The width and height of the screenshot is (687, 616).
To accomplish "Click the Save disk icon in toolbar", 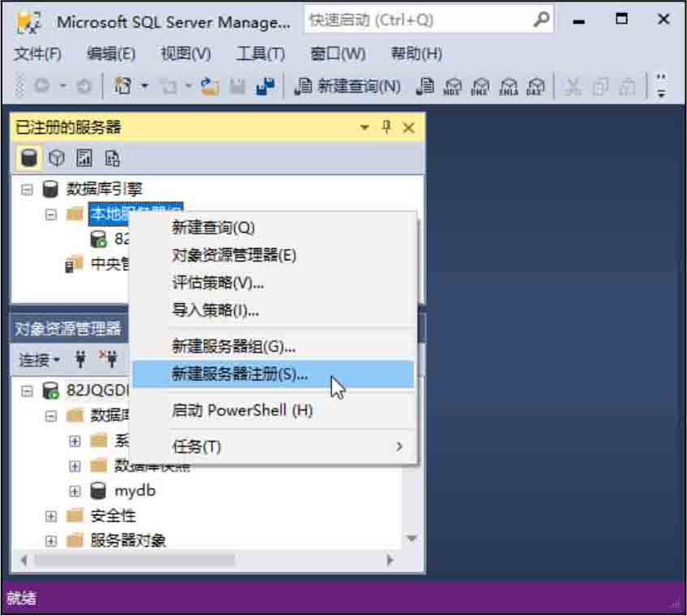I will (x=237, y=86).
